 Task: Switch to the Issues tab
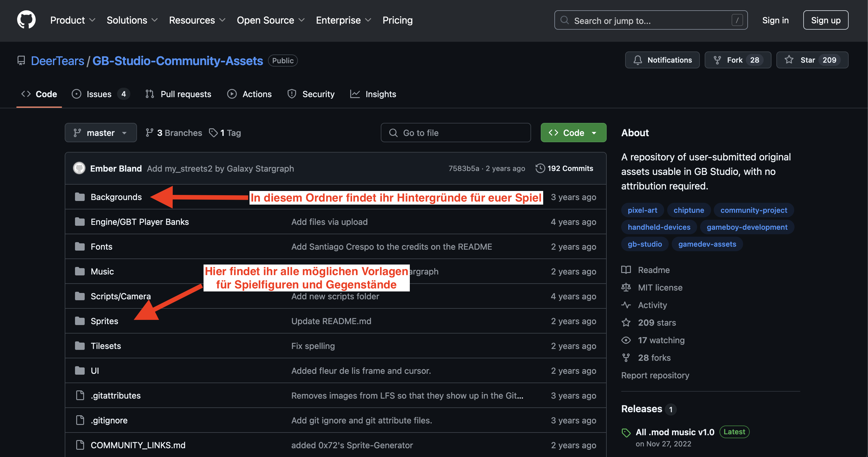99,94
